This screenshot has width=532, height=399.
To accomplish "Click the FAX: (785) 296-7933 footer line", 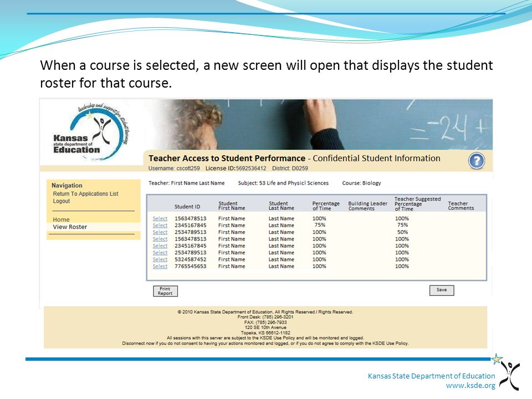I will pos(265,323).
